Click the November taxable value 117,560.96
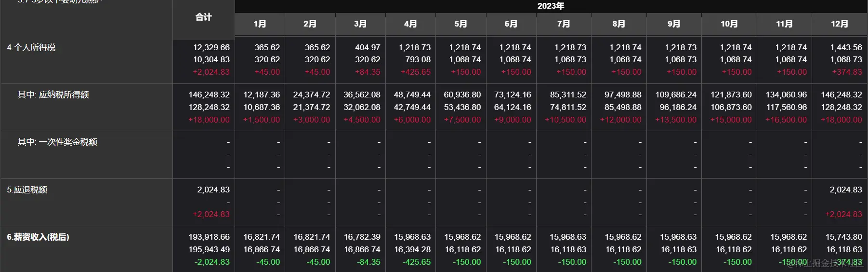 pyautogui.click(x=787, y=107)
